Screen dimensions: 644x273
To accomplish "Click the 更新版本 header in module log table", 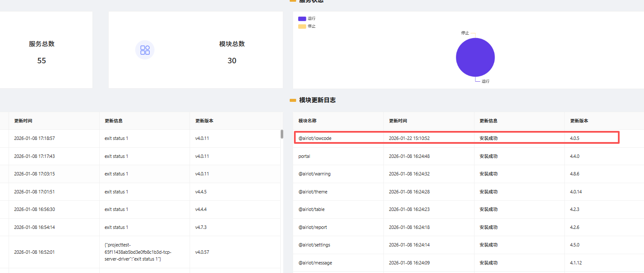I will [x=579, y=121].
